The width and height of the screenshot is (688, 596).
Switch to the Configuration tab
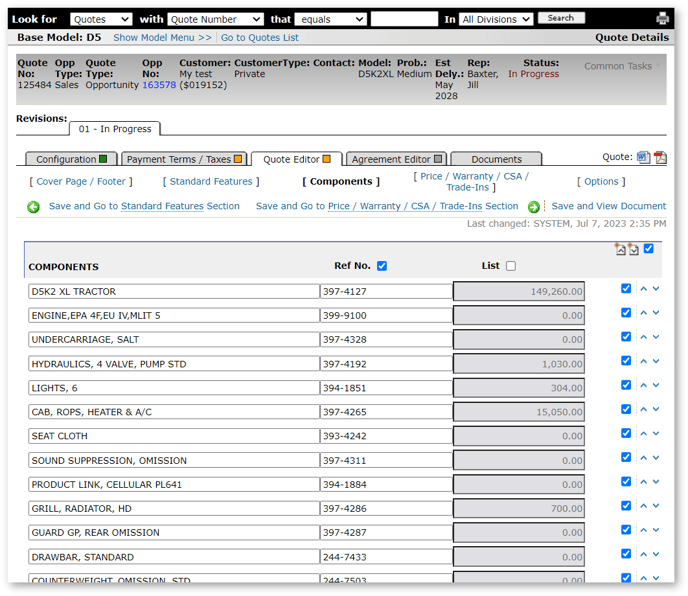pyautogui.click(x=72, y=159)
